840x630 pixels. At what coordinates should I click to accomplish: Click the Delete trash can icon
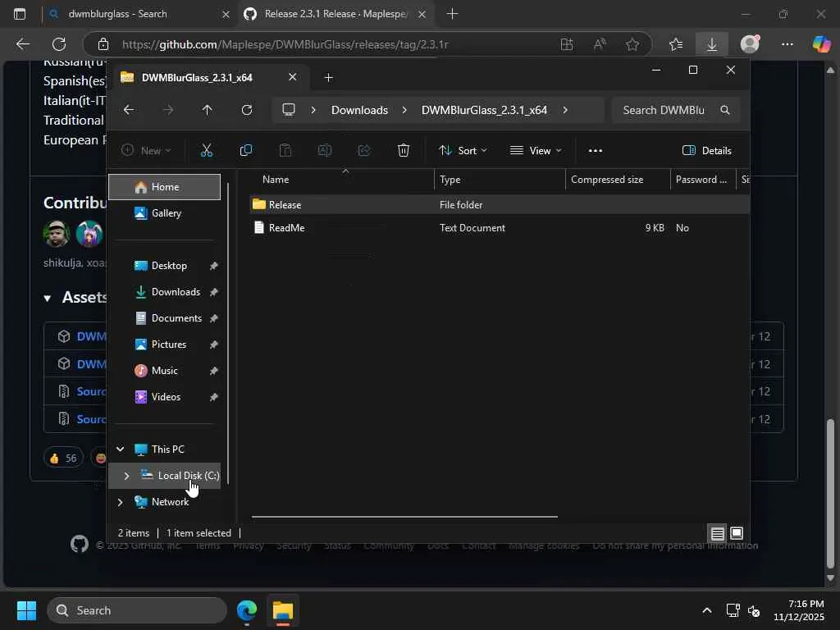(404, 151)
